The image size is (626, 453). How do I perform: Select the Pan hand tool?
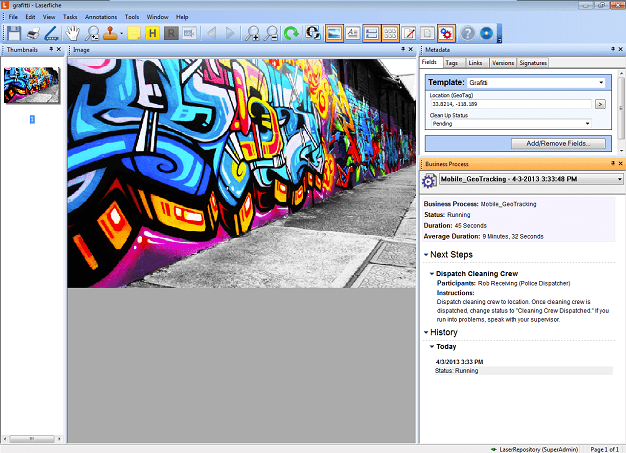point(73,33)
